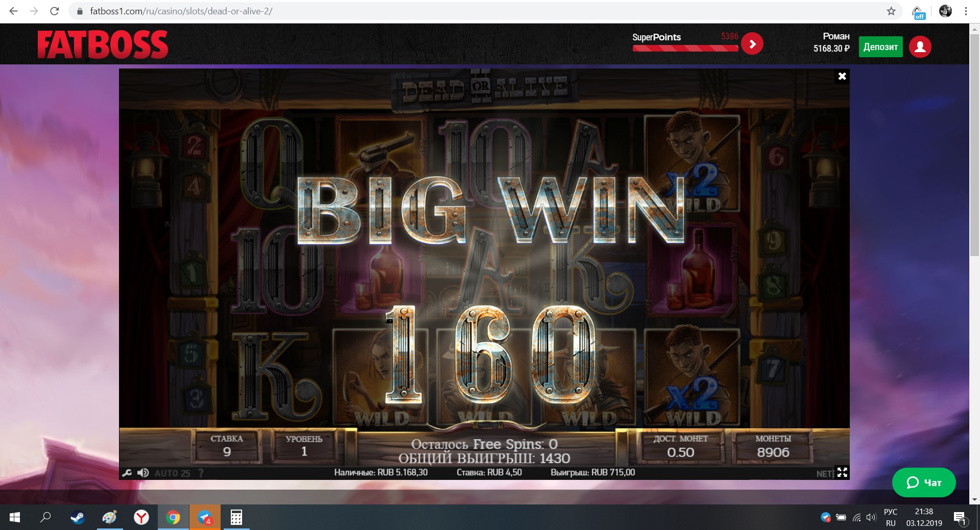Open the Windows Start menu
This screenshot has width=980, height=530.
click(x=15, y=518)
